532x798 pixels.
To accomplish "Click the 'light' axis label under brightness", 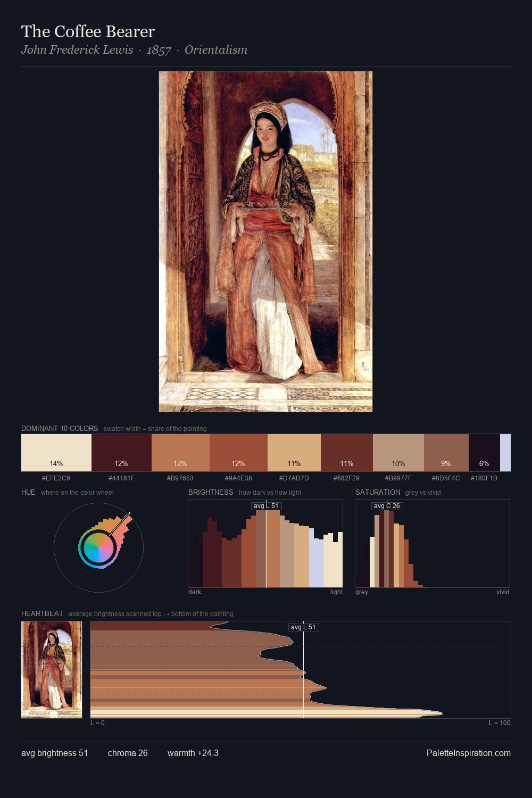I will tap(336, 592).
